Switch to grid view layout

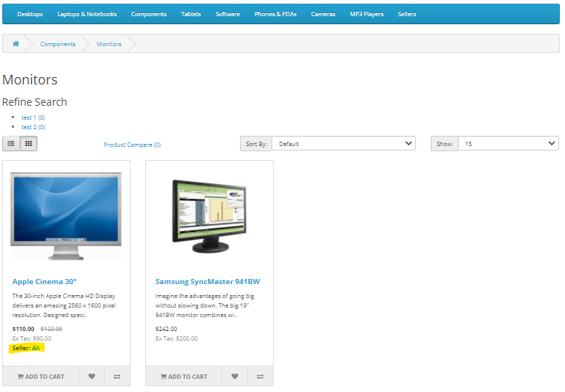click(x=29, y=144)
